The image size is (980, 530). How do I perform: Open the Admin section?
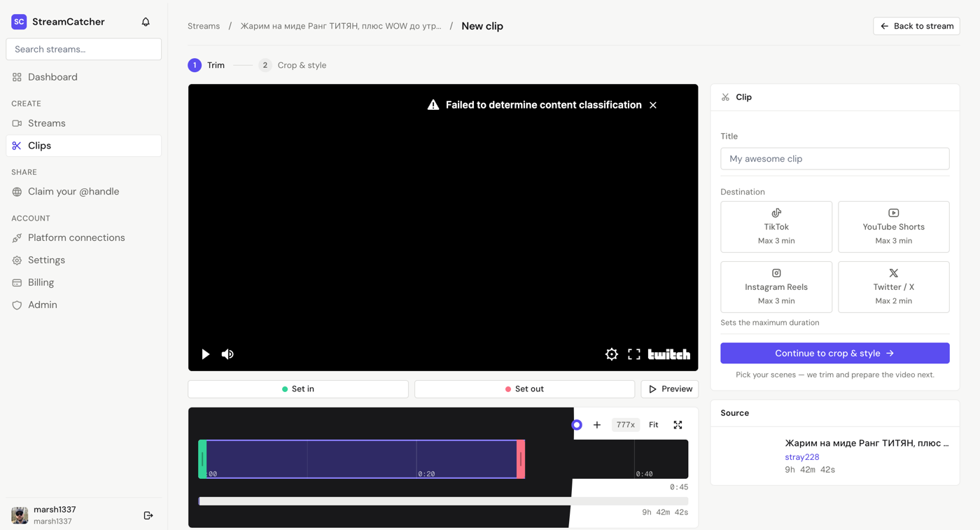[84, 305]
